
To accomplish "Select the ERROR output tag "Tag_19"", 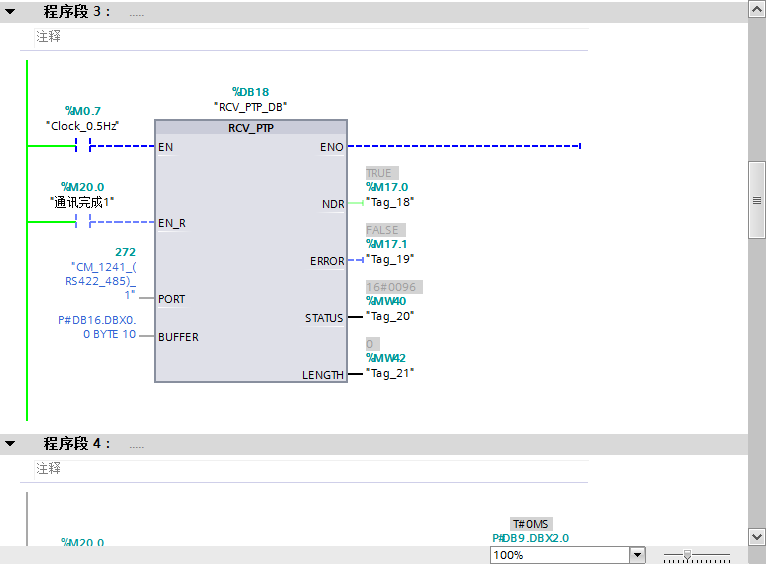I will pyautogui.click(x=390, y=259).
